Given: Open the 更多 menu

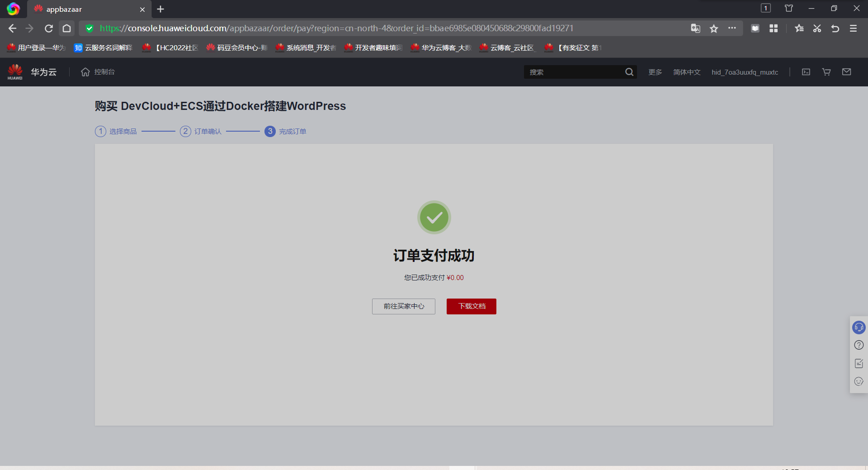Looking at the screenshot, I should (655, 72).
